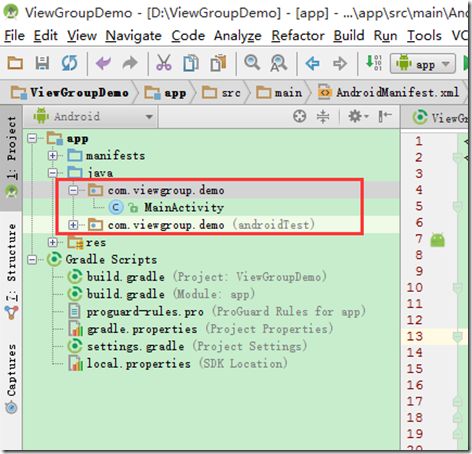472x454 pixels.
Task: Expand com.viewgroup.demo (androidTest) package
Action: pyautogui.click(x=73, y=225)
